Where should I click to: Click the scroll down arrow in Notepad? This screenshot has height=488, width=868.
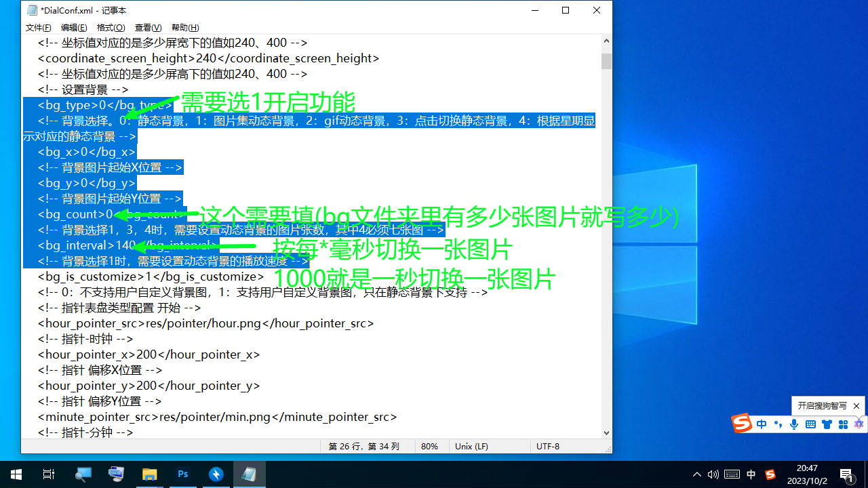coord(606,433)
